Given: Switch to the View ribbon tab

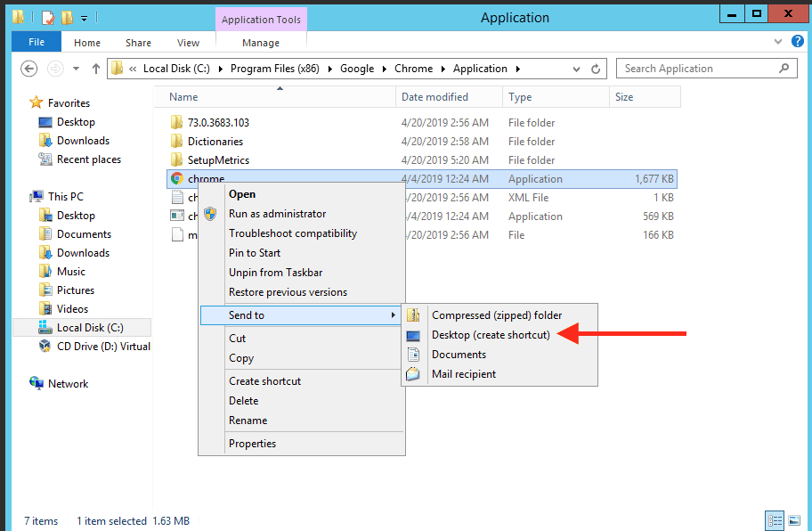Looking at the screenshot, I should pyautogui.click(x=188, y=42).
